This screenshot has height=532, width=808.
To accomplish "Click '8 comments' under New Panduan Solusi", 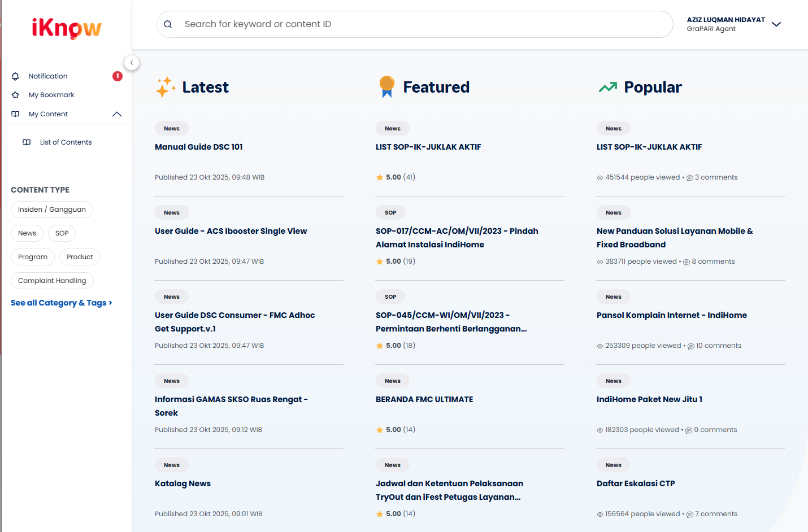I will click(713, 261).
